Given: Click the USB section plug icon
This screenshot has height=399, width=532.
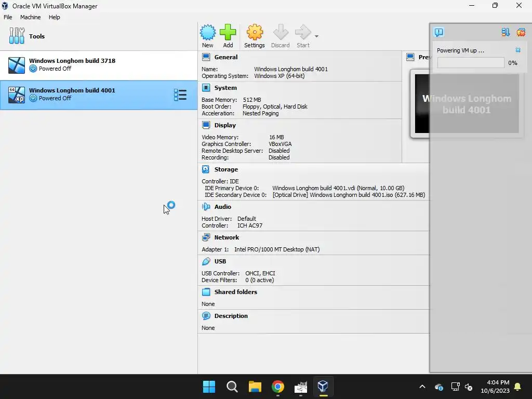Looking at the screenshot, I should [206, 261].
